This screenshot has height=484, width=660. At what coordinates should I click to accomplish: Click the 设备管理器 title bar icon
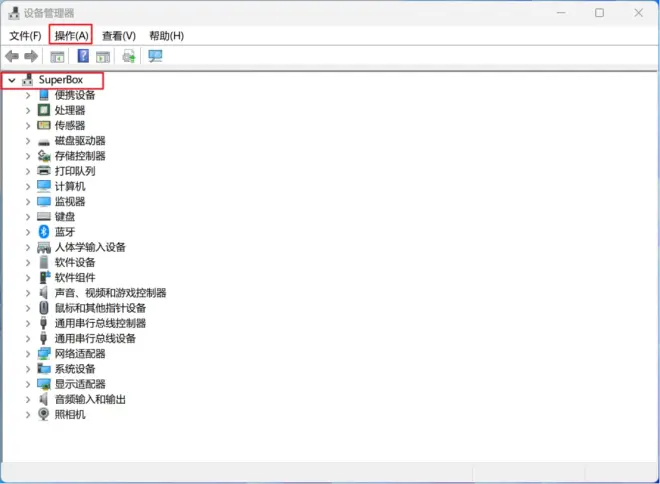click(x=14, y=13)
